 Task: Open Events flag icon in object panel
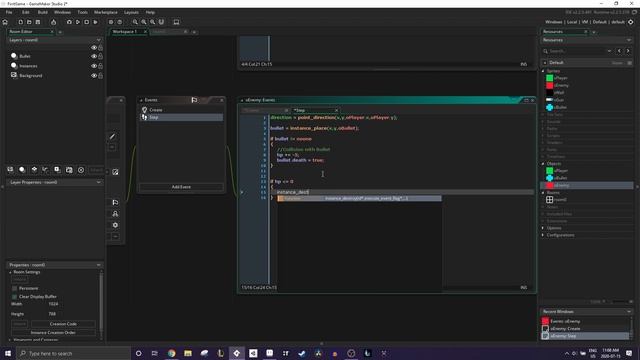point(115,202)
